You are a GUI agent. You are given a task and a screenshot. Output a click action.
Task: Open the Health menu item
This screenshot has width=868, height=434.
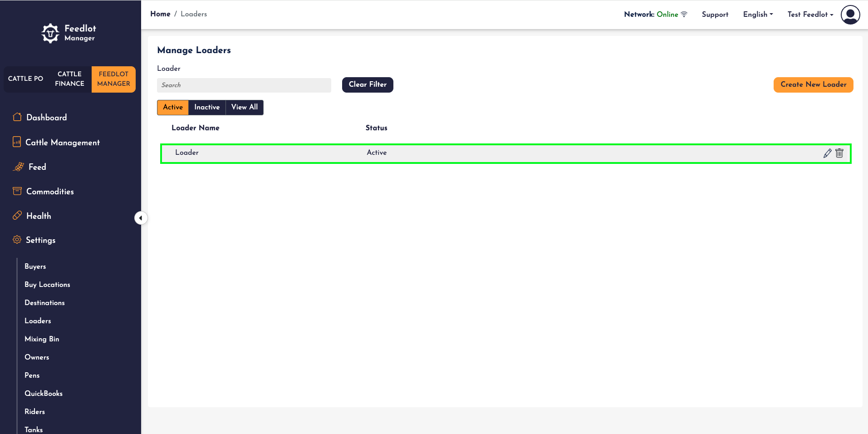coord(39,216)
